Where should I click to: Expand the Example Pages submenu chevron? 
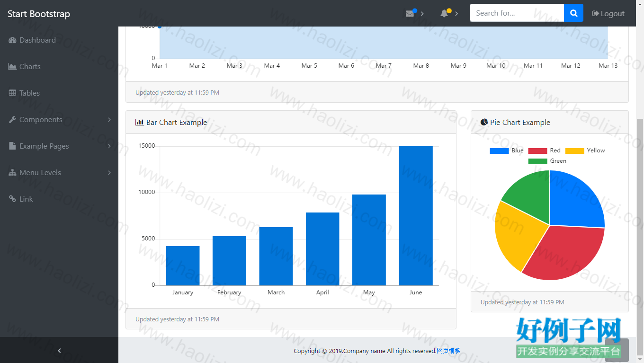click(109, 146)
